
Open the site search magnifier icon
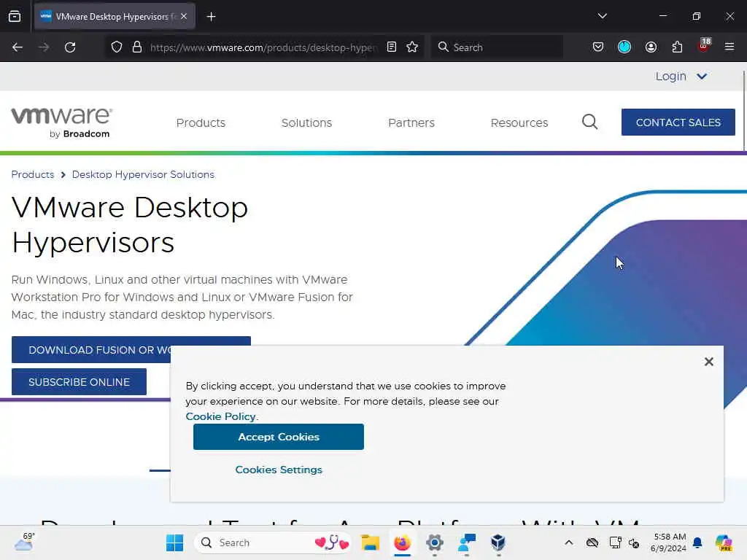click(589, 122)
